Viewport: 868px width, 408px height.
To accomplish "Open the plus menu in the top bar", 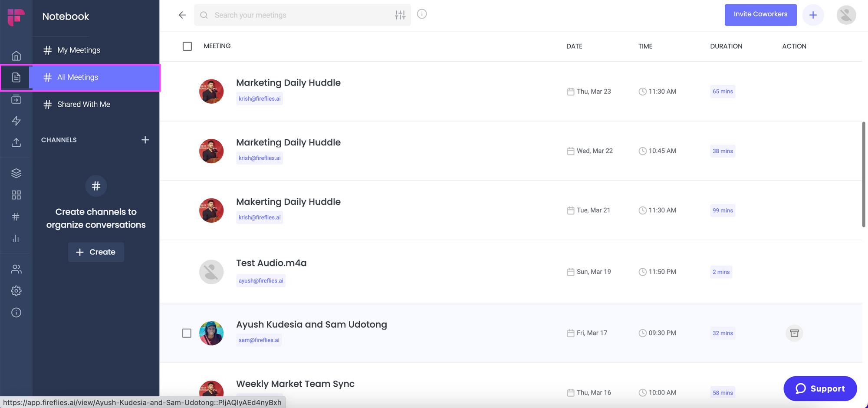I will [x=813, y=15].
